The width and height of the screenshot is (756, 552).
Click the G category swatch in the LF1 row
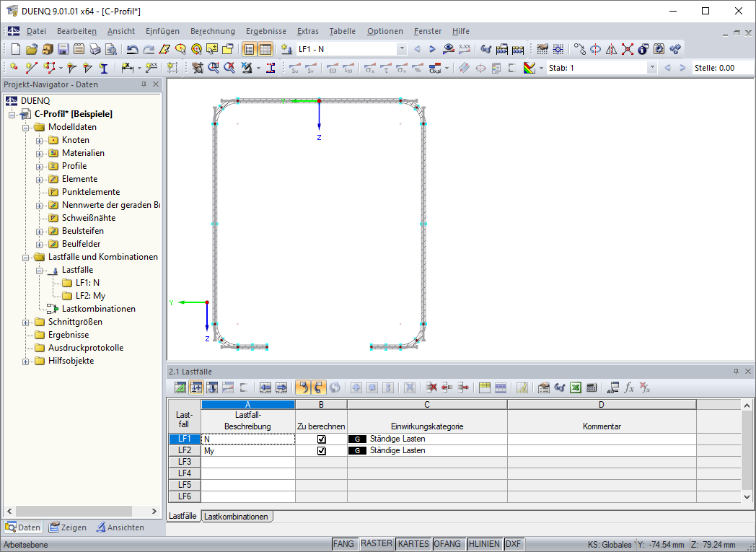click(x=357, y=439)
